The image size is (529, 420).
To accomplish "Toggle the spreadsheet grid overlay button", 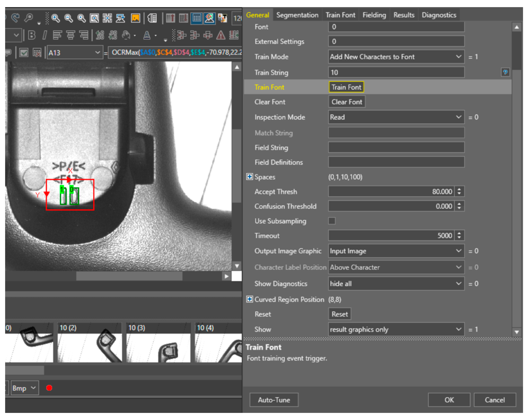I will click(x=196, y=18).
